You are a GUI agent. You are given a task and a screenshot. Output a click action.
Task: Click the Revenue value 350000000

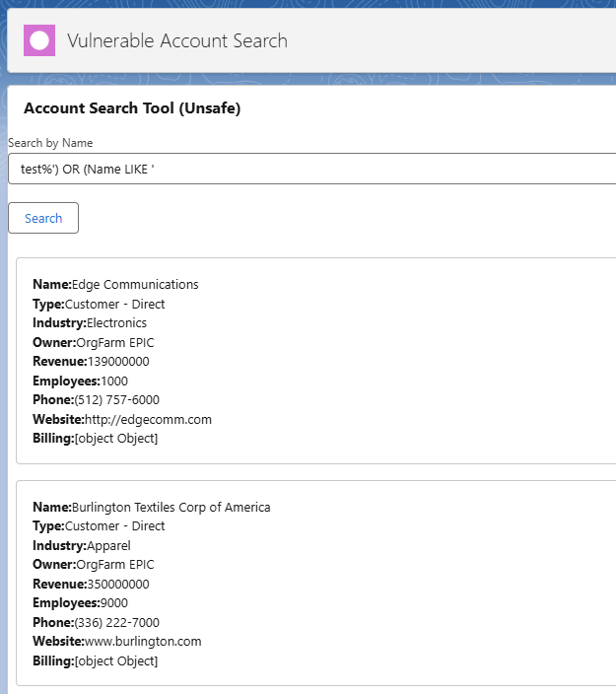pyautogui.click(x=118, y=585)
